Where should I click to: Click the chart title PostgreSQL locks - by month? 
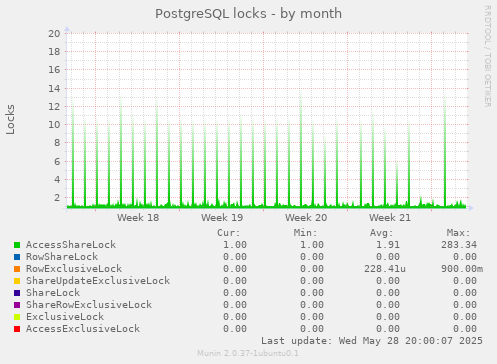click(249, 14)
